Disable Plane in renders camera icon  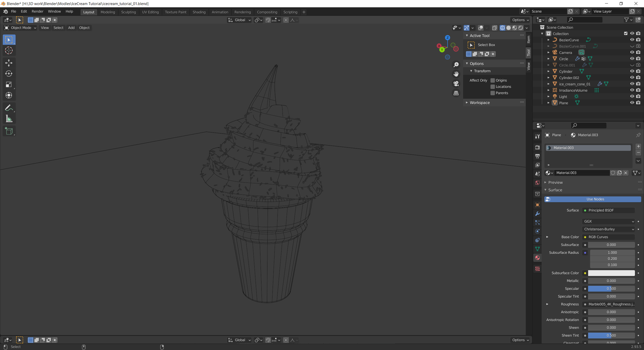click(638, 103)
